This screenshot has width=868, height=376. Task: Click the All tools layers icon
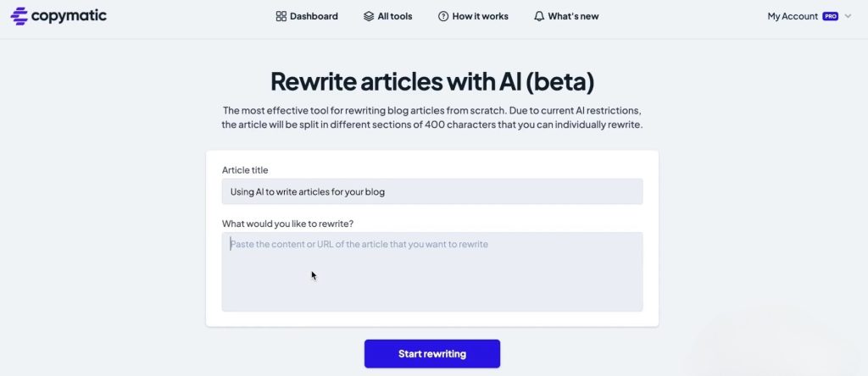(x=369, y=17)
